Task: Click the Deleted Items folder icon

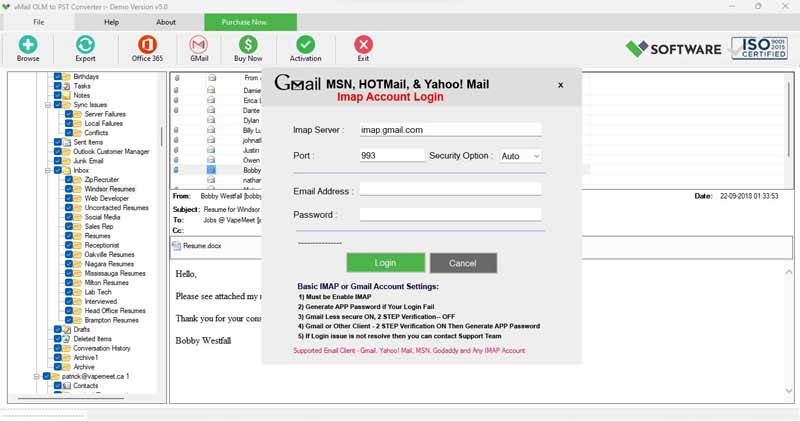Action: coord(66,339)
